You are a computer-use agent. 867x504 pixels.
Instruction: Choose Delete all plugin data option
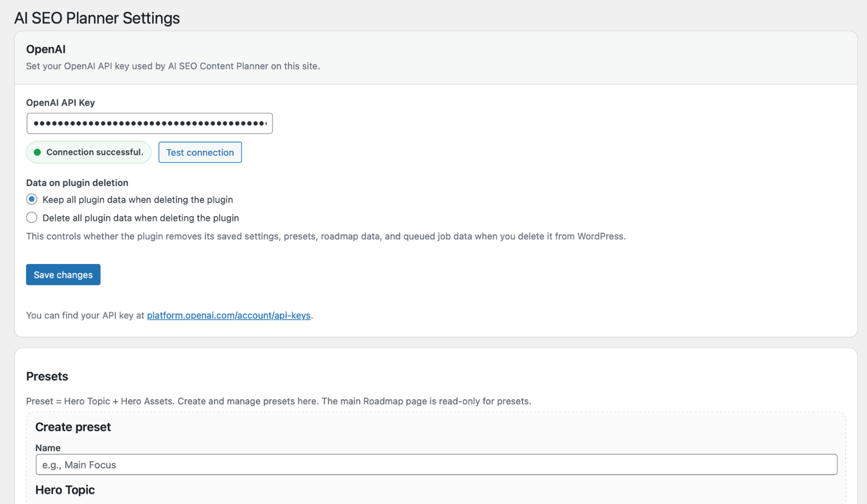pyautogui.click(x=32, y=218)
